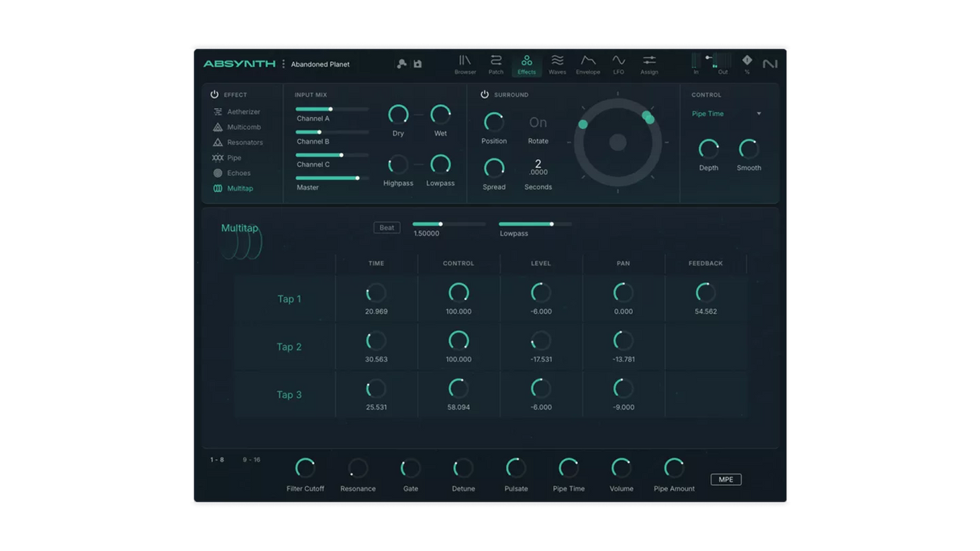Open the Assign page

(649, 64)
